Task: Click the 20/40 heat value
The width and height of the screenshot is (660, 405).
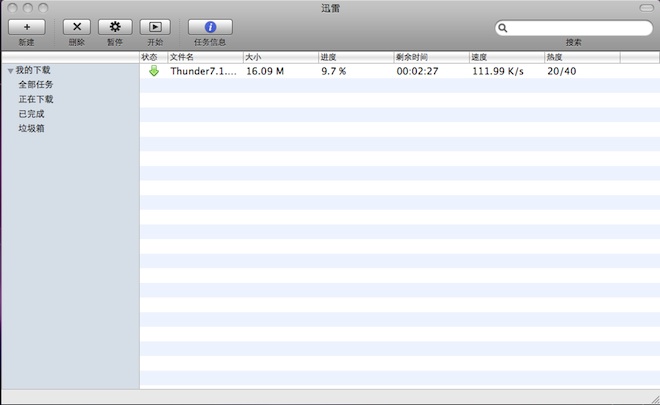Action: [562, 71]
